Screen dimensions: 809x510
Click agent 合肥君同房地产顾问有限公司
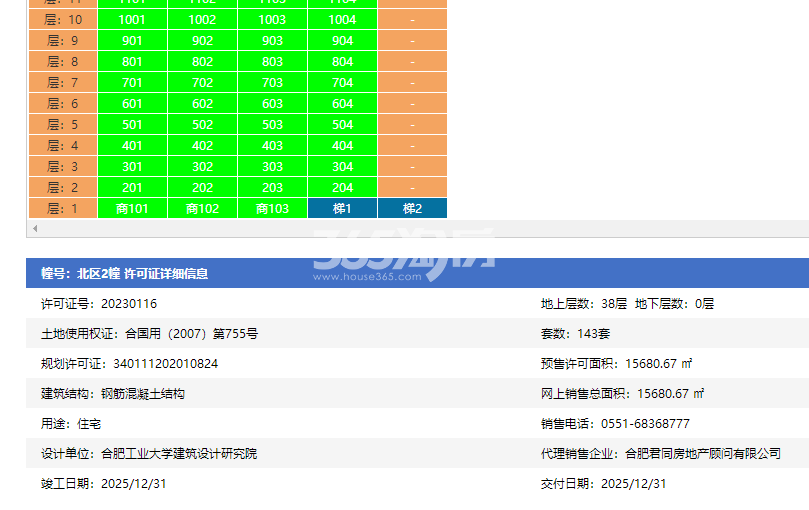pos(703,454)
